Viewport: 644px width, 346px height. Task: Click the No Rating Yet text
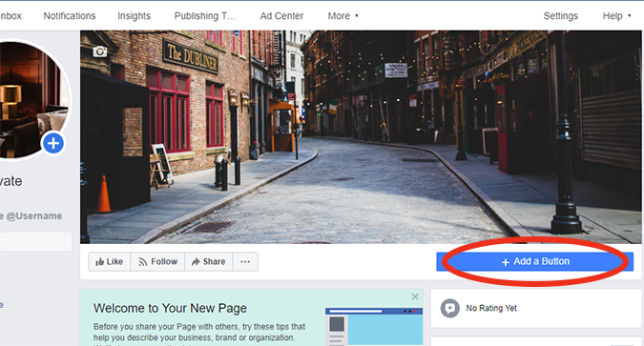tap(491, 308)
